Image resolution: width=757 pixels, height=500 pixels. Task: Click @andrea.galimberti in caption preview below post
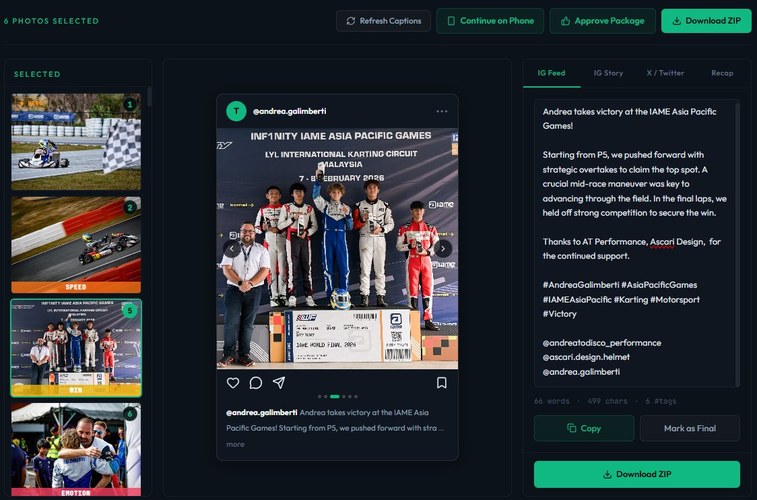click(x=262, y=413)
